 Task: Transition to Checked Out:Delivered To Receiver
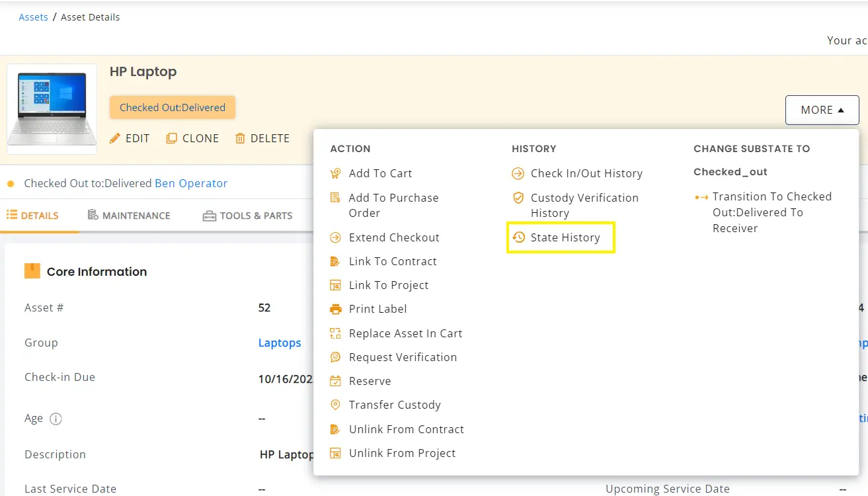pyautogui.click(x=771, y=212)
